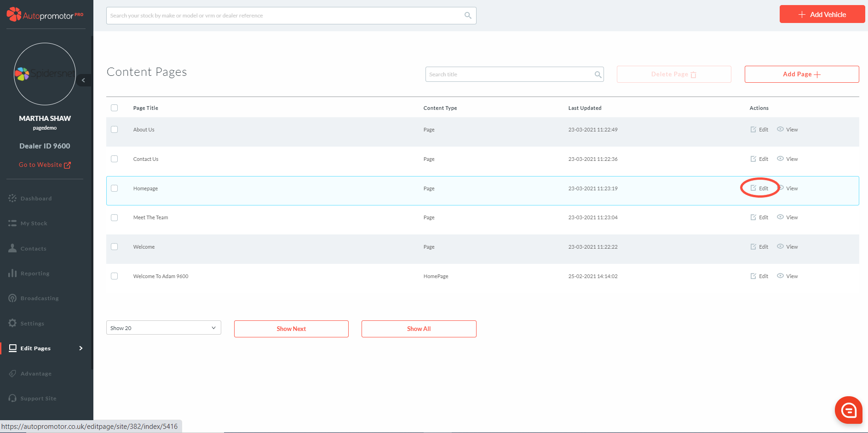Click the Edit icon for Homepage row
This screenshot has width=868, height=433.
(753, 188)
